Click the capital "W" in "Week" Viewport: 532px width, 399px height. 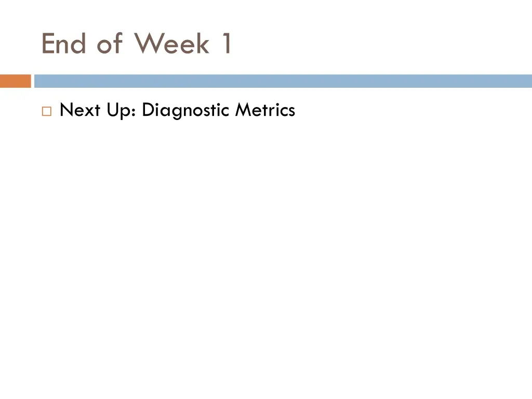(146, 44)
